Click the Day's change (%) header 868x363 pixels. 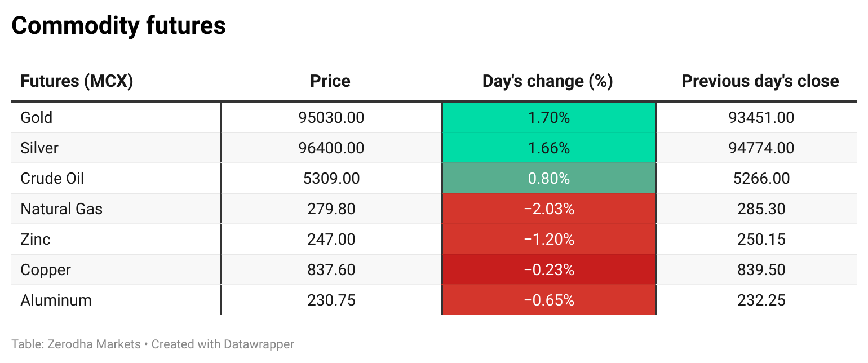[x=548, y=81]
